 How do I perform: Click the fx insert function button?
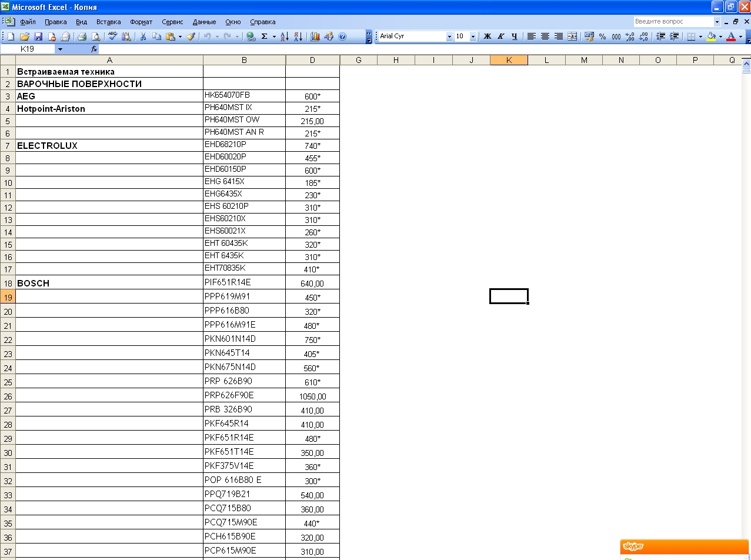click(94, 49)
